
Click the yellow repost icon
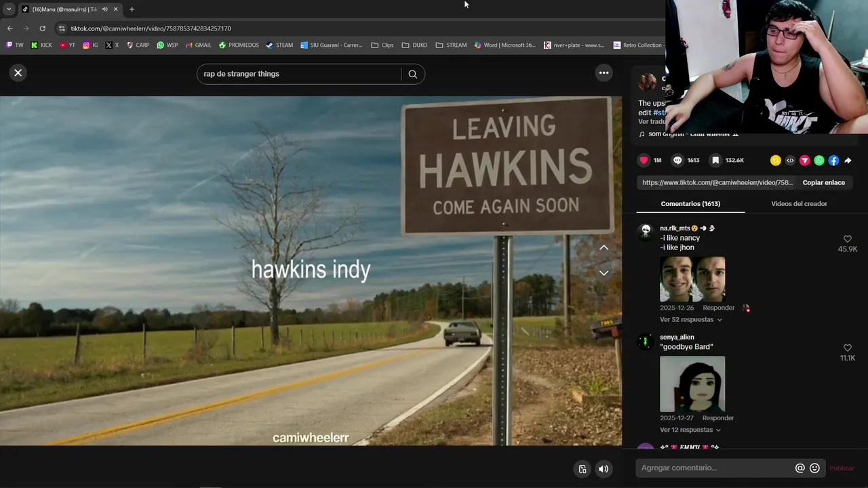(776, 161)
